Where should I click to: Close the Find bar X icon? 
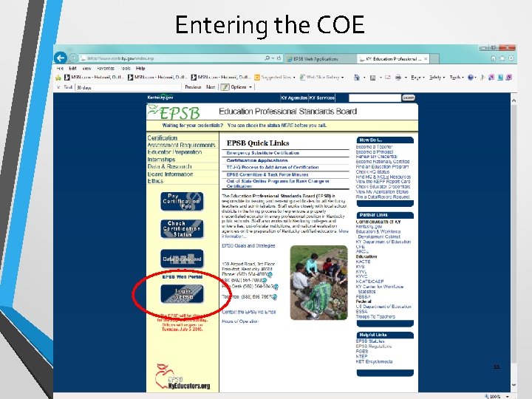point(58,87)
